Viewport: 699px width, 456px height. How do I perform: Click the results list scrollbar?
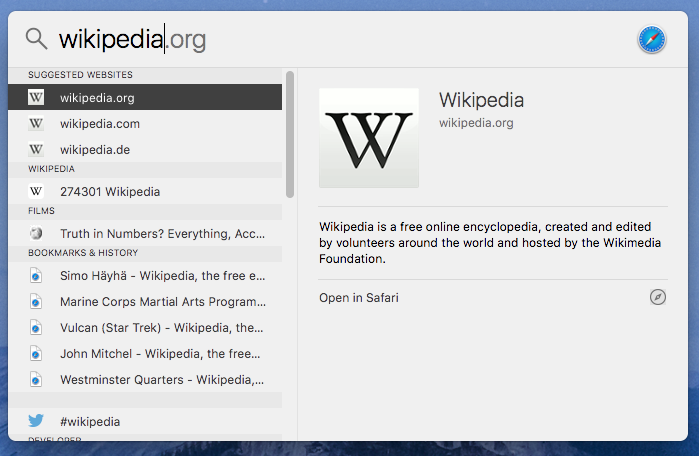[x=290, y=134]
